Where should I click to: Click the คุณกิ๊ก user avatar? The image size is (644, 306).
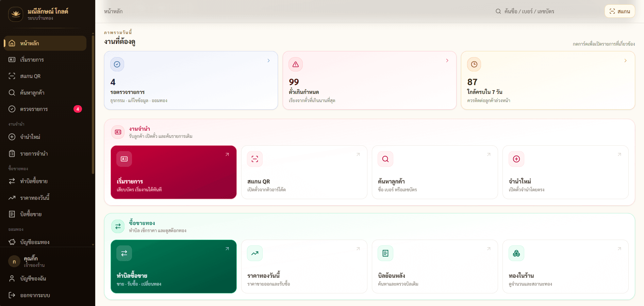14,261
